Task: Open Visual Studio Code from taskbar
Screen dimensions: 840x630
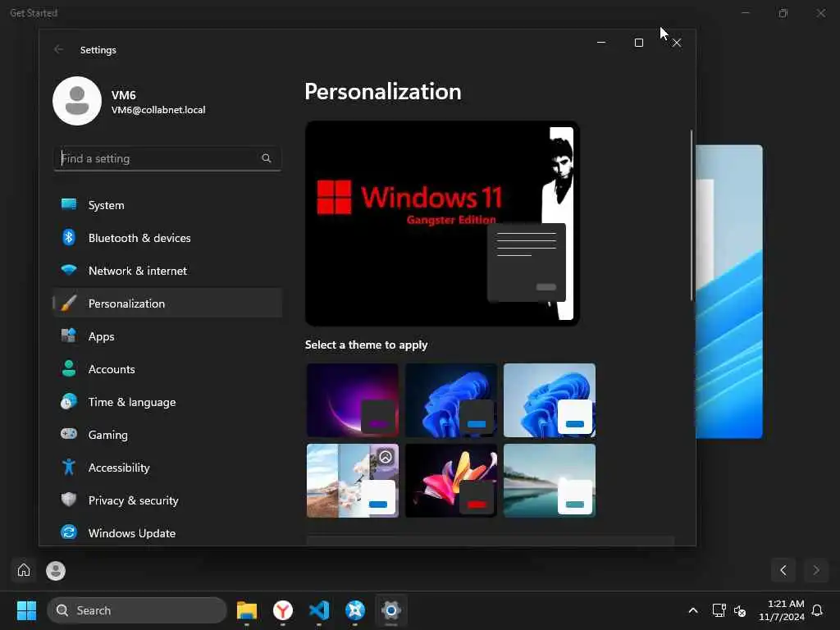Action: [319, 610]
